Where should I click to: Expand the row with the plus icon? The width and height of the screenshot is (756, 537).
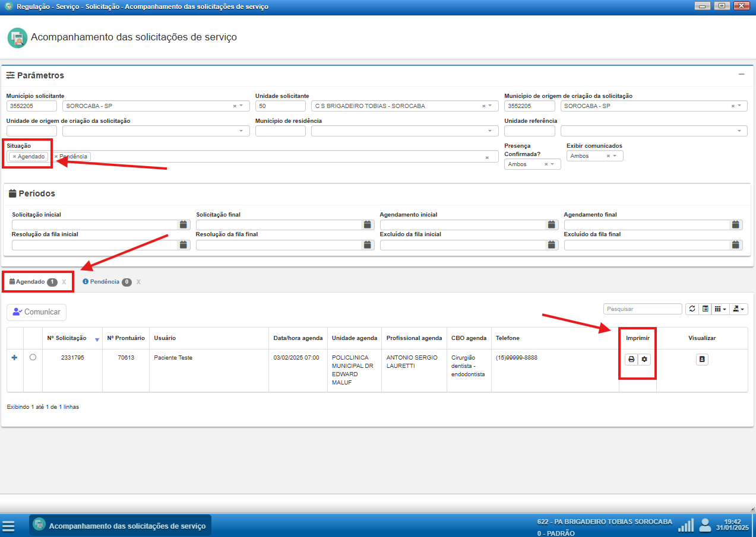coord(15,357)
